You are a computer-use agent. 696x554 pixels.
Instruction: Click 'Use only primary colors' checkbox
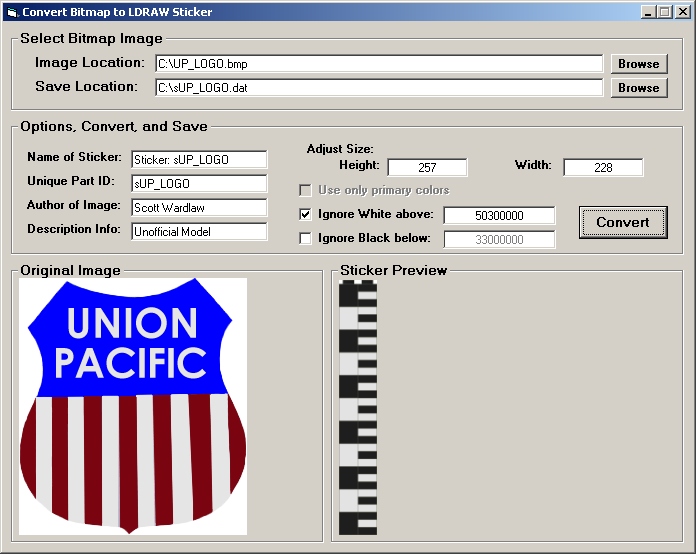pos(305,190)
